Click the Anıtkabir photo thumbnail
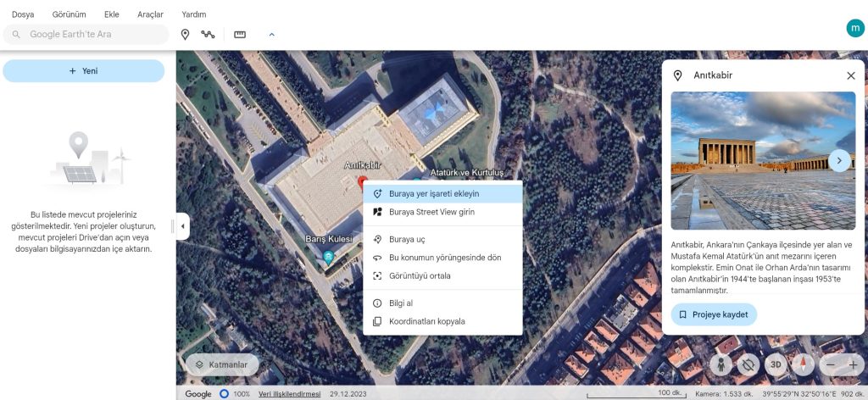This screenshot has height=400, width=868. 763,160
